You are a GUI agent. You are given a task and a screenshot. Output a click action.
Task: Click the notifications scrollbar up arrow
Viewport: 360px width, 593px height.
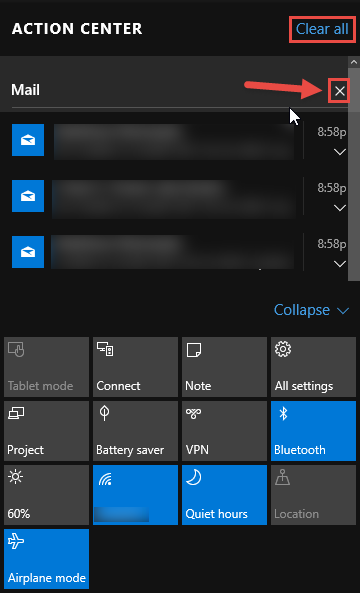coord(354,62)
